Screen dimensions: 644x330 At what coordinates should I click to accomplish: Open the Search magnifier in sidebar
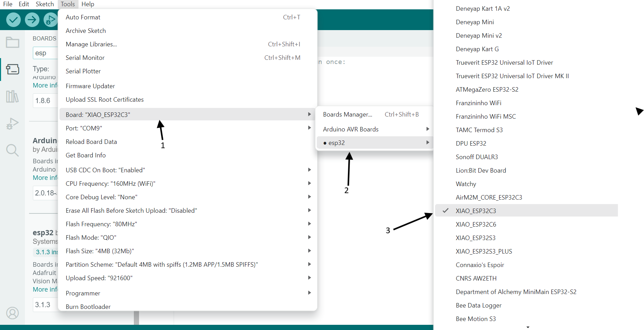point(12,150)
